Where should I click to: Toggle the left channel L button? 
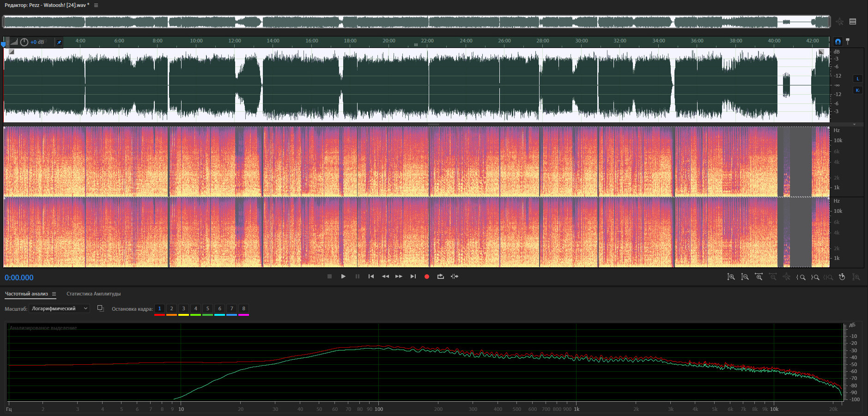(857, 78)
